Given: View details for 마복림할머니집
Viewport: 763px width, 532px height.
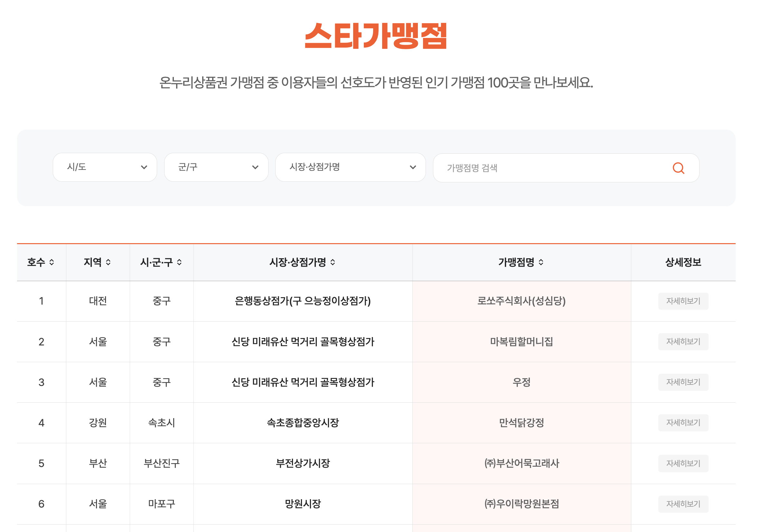Looking at the screenshot, I should tap(683, 342).
